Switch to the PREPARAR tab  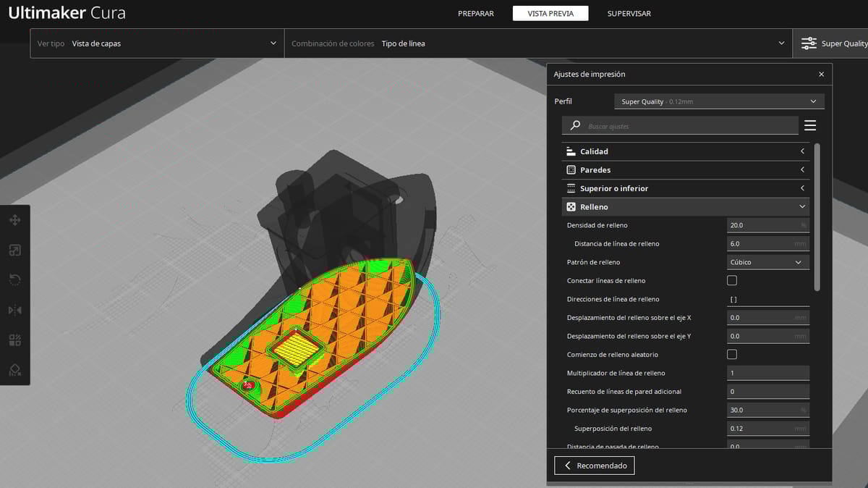476,13
